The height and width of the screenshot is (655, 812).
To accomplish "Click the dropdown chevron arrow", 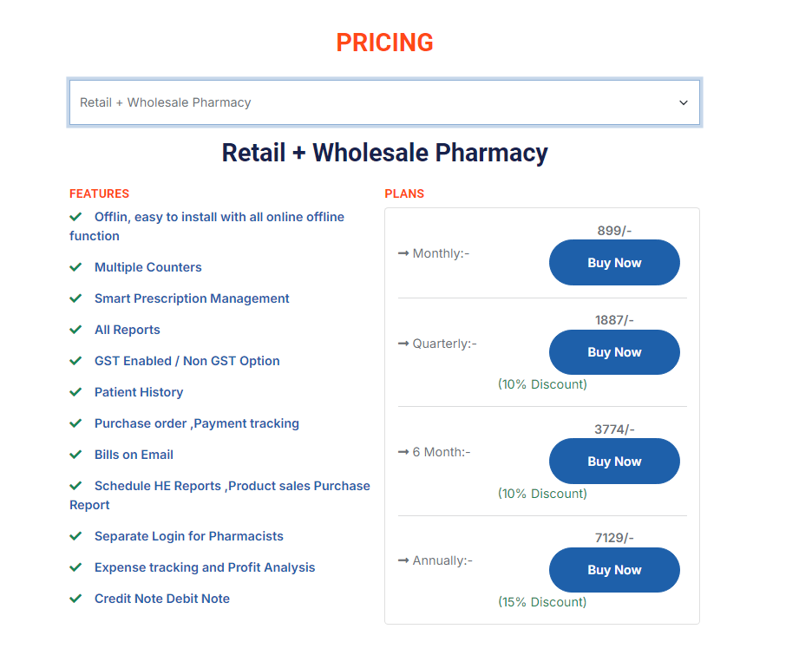I will point(684,102).
